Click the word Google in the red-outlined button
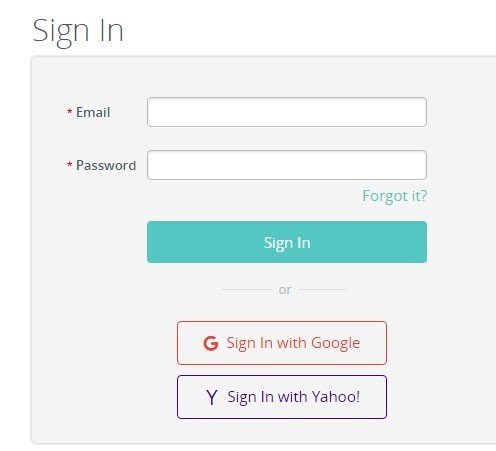This screenshot has width=496, height=451. [x=336, y=344]
